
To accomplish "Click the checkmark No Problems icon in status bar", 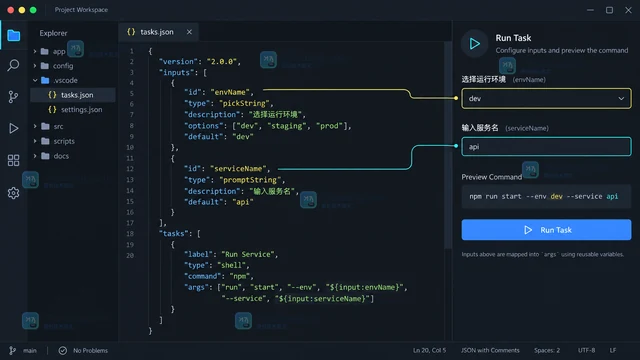I will 62,351.
